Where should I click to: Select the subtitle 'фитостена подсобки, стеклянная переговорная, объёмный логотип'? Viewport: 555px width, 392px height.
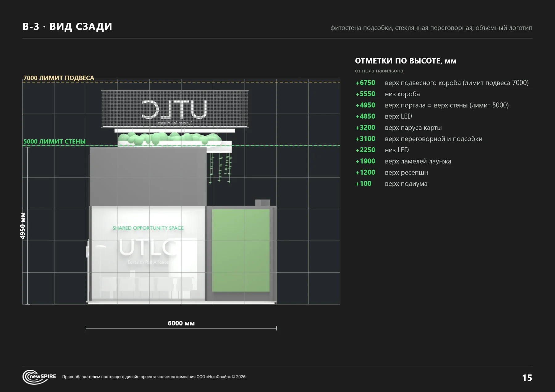pyautogui.click(x=431, y=28)
